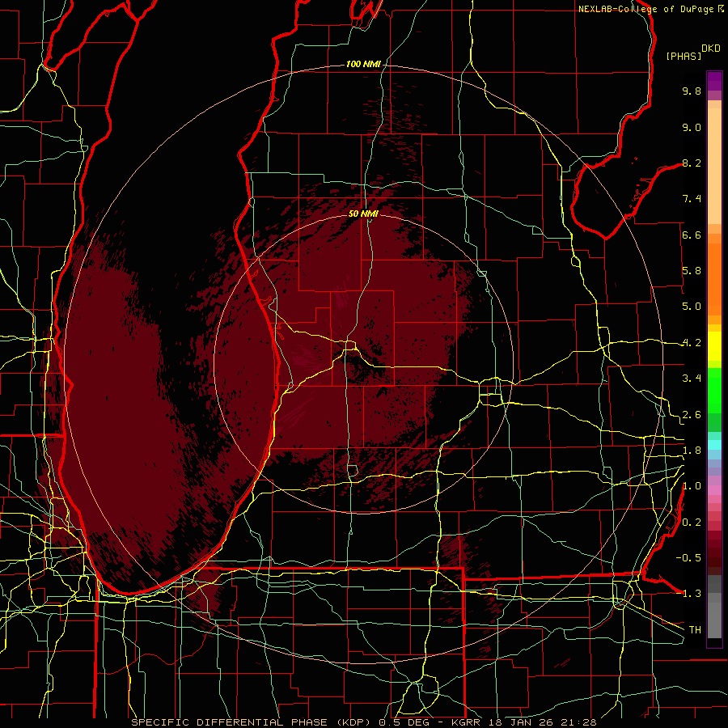Click the 7.4 value on the color scale
The width and height of the screenshot is (728, 728).
point(692,199)
